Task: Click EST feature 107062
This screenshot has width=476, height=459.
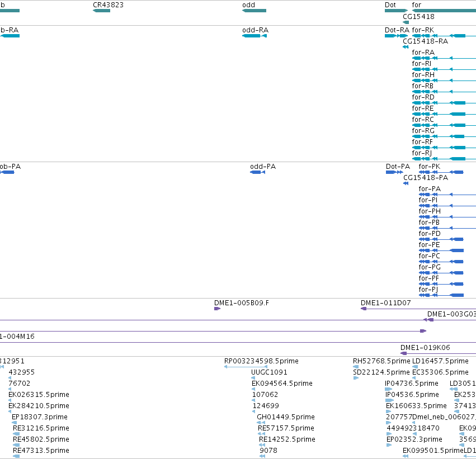Action: pyautogui.click(x=254, y=400)
